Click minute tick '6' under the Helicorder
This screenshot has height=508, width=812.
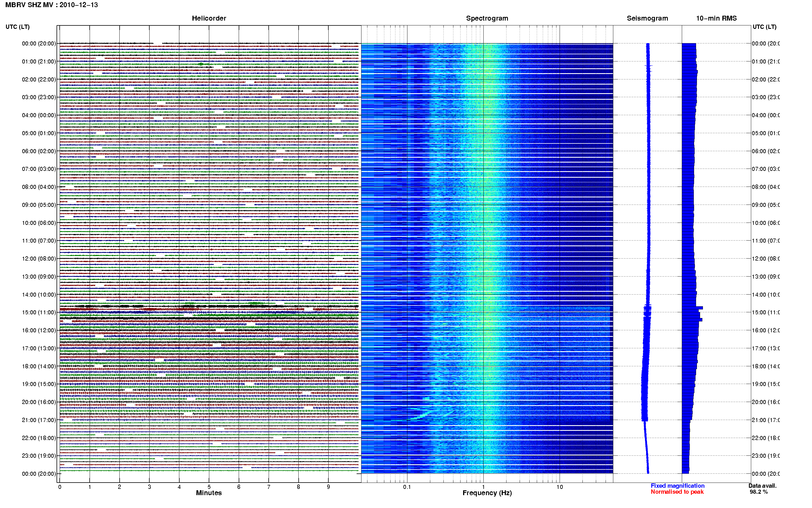point(239,487)
